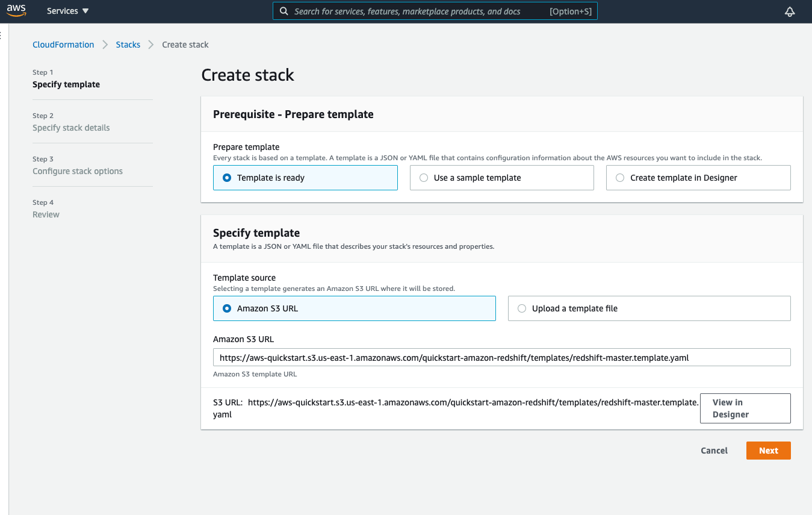Click the Amazon S3 URL input field

click(x=501, y=357)
